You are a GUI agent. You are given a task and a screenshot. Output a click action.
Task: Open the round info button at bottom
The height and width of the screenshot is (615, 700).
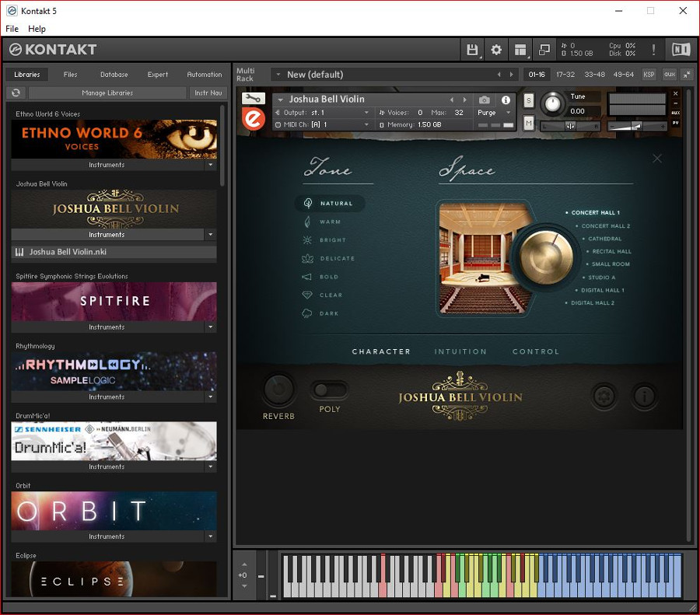point(644,396)
